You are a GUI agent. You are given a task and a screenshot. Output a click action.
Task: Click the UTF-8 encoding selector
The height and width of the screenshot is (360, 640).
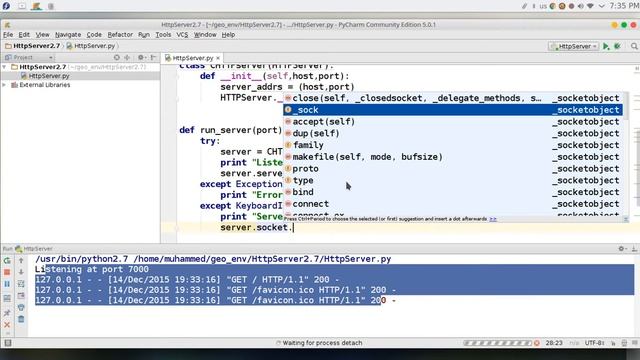coord(594,343)
